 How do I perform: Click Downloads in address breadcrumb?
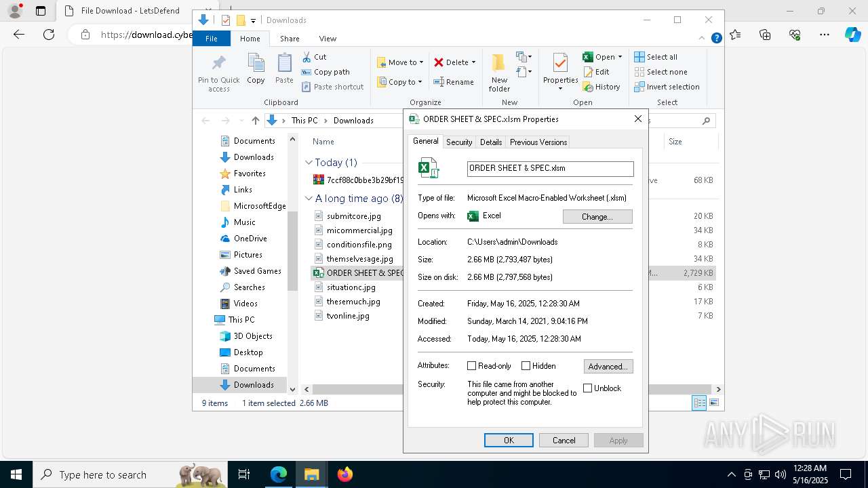(353, 121)
